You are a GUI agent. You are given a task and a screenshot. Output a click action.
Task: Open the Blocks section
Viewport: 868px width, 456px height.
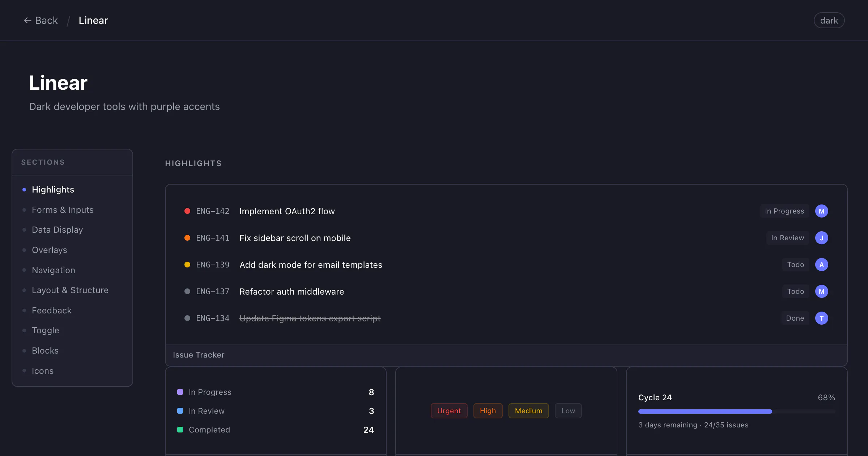(x=45, y=351)
